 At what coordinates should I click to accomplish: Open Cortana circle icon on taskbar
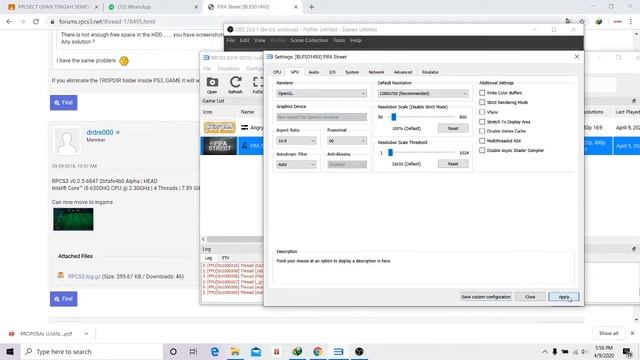pyautogui.click(x=173, y=351)
